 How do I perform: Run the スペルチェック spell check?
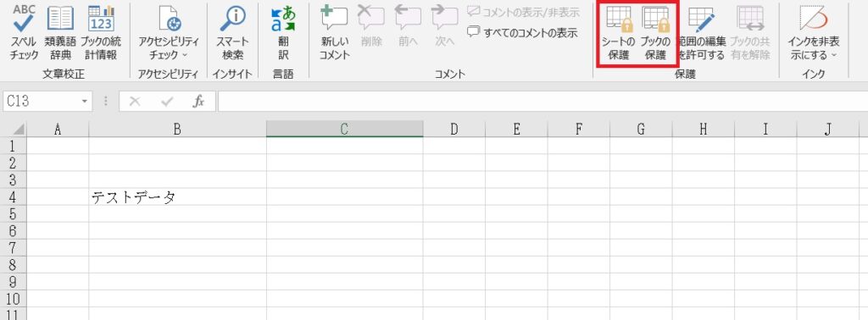click(x=24, y=33)
